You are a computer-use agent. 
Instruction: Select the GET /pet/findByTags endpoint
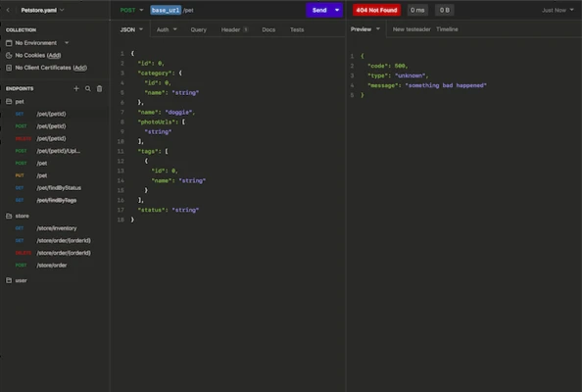[55, 200]
